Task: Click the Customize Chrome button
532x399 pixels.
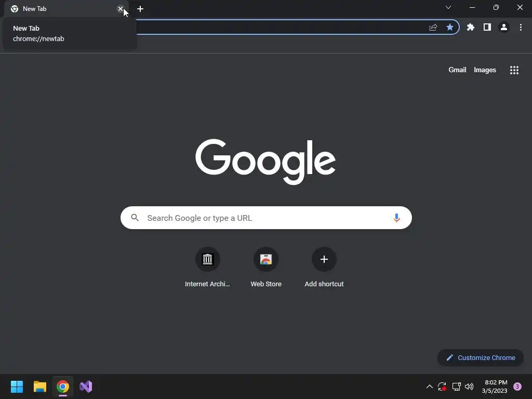Action: pyautogui.click(x=481, y=357)
